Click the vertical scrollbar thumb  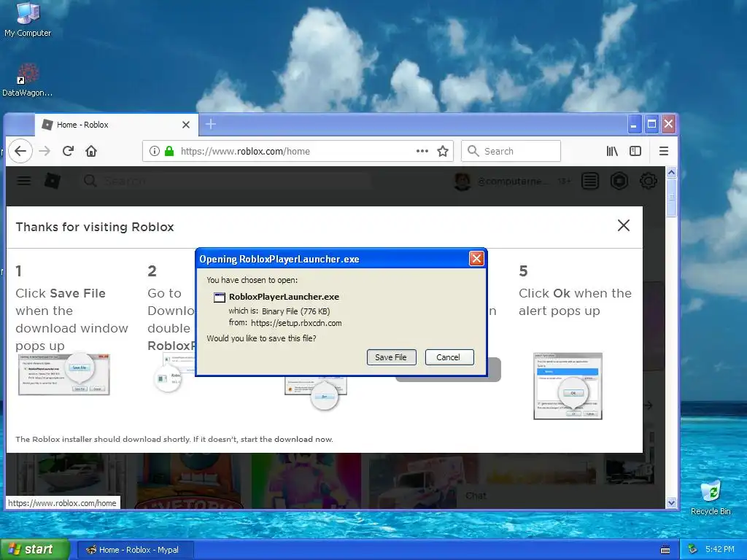(671, 197)
